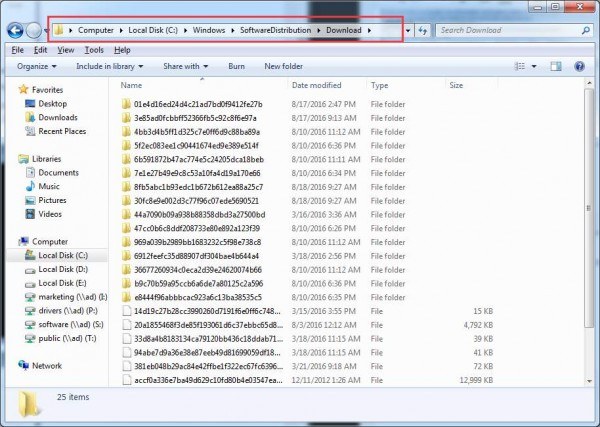Expand the arrow after Download in breadcrumb
The height and width of the screenshot is (427, 600).
[x=369, y=30]
